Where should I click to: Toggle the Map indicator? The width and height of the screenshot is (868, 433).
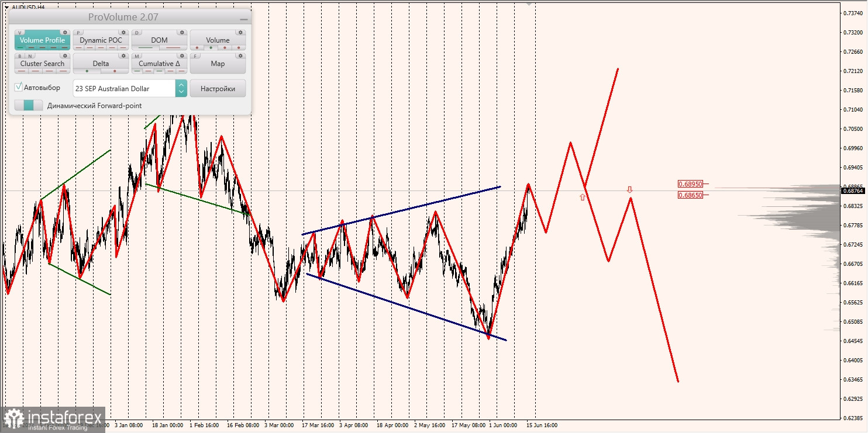(218, 63)
